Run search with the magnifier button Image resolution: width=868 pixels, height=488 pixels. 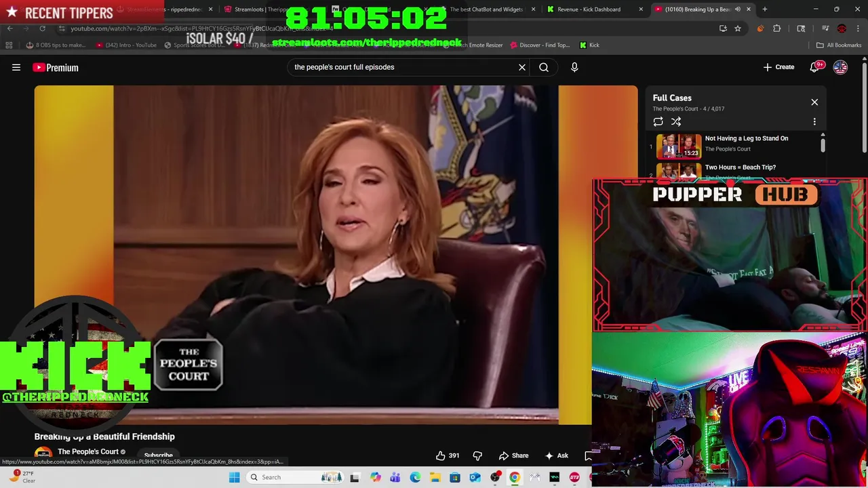coord(544,67)
